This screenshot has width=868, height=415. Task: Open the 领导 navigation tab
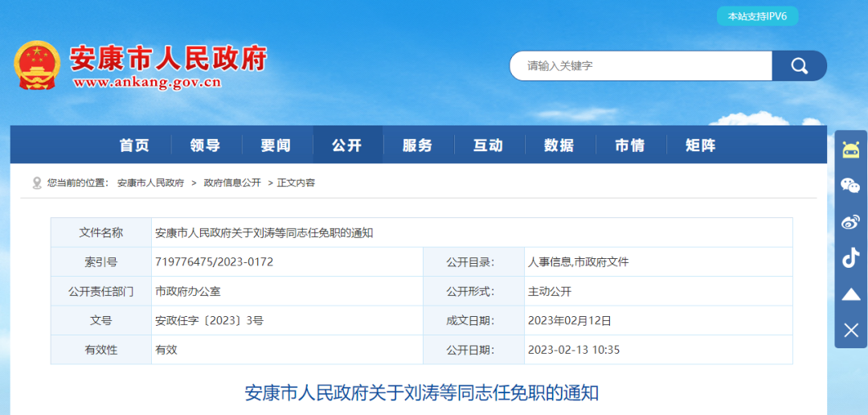coord(206,146)
